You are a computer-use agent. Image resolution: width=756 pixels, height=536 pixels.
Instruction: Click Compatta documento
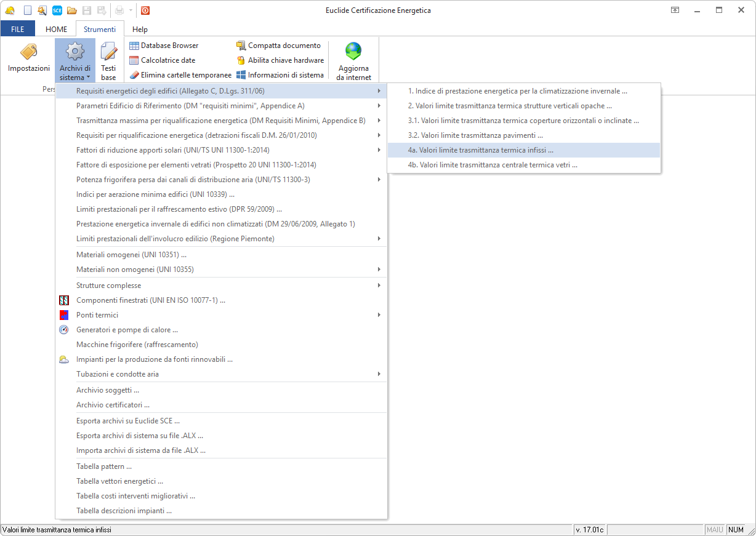(278, 46)
